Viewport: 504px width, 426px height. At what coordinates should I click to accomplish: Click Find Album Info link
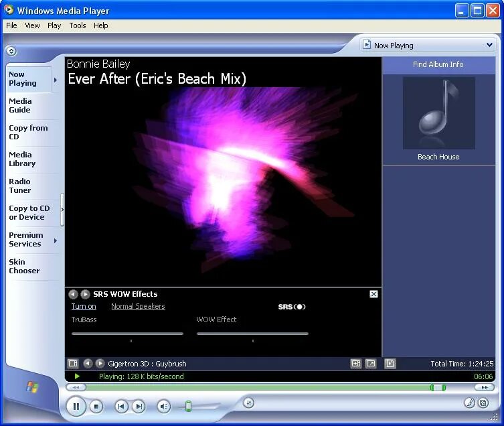pos(438,64)
